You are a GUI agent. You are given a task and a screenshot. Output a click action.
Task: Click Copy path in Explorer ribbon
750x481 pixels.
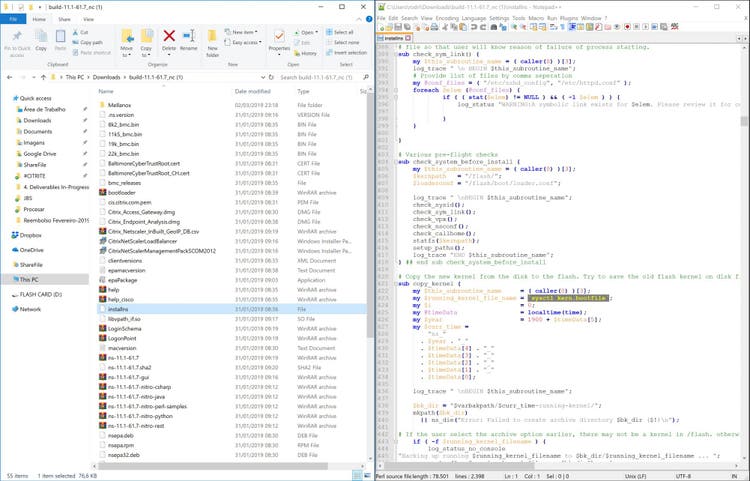point(88,43)
